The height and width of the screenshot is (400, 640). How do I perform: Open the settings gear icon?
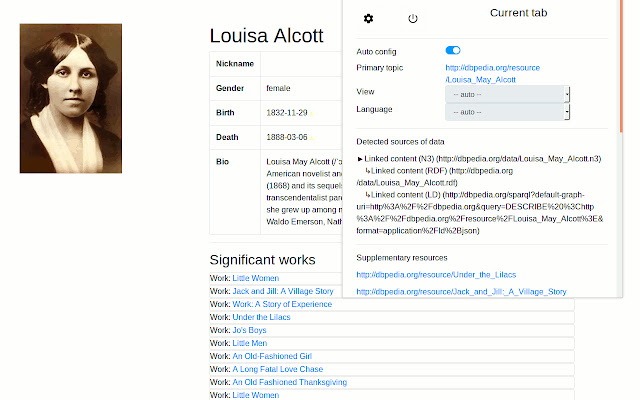coord(368,19)
